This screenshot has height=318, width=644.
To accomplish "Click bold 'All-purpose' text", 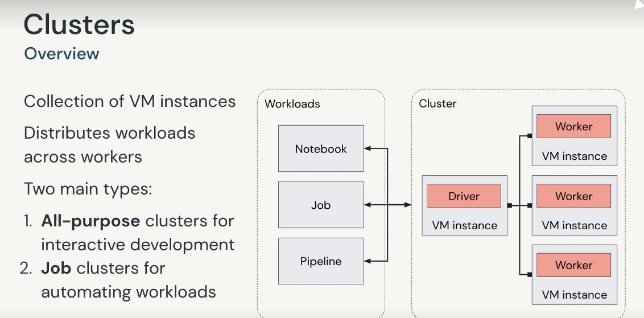I will tap(90, 221).
